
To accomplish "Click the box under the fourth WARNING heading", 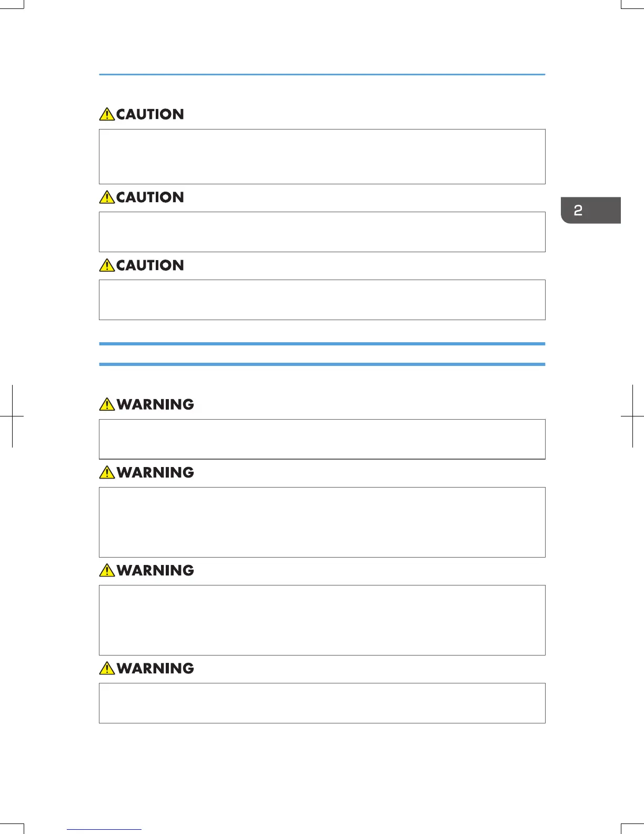I will coord(322,703).
